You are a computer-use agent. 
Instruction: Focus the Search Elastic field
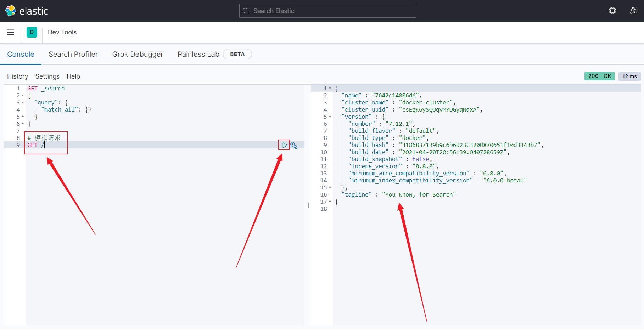[328, 11]
